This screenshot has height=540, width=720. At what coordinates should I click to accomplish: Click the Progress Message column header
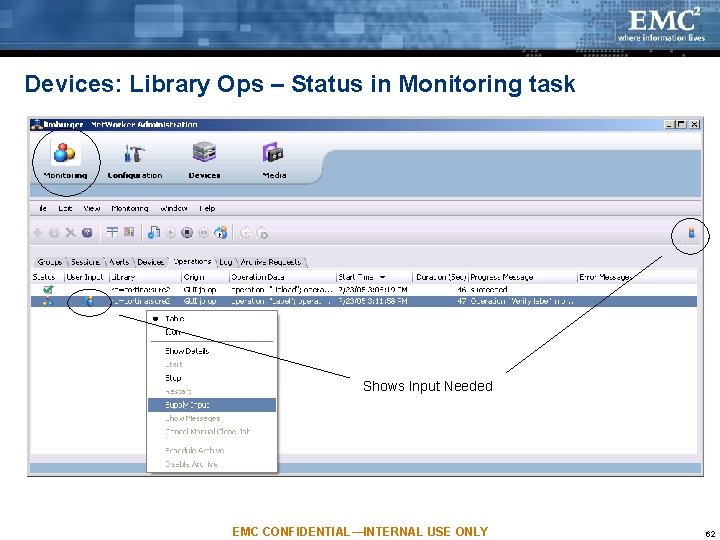click(x=523, y=277)
